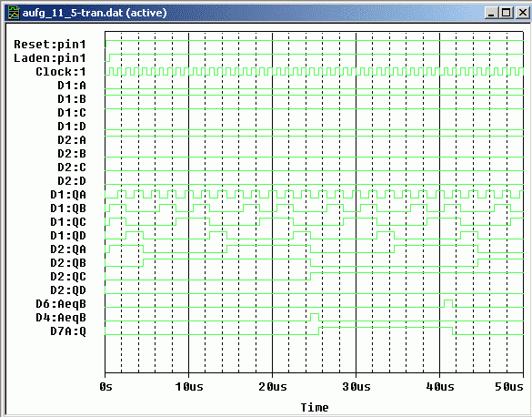Screen dimensions: 532x417
Task: Close the aufg_11_5-tran.dat window
Action: [x=523, y=13]
